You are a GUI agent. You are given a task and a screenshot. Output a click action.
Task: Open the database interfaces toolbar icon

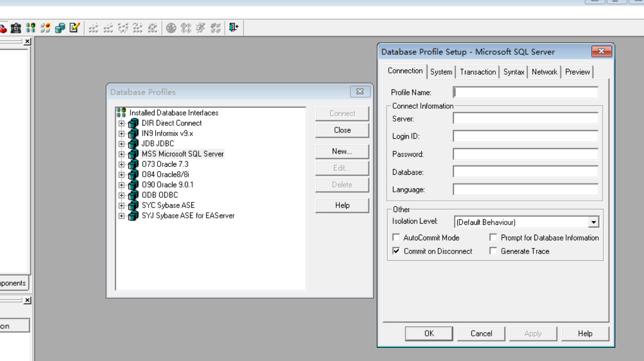(x=30, y=28)
